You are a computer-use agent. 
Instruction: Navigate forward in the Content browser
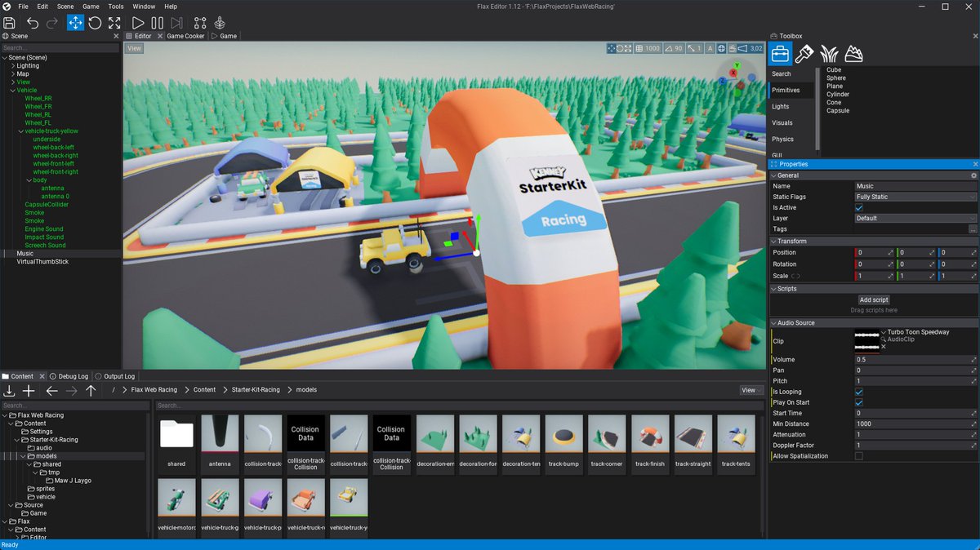click(x=71, y=391)
